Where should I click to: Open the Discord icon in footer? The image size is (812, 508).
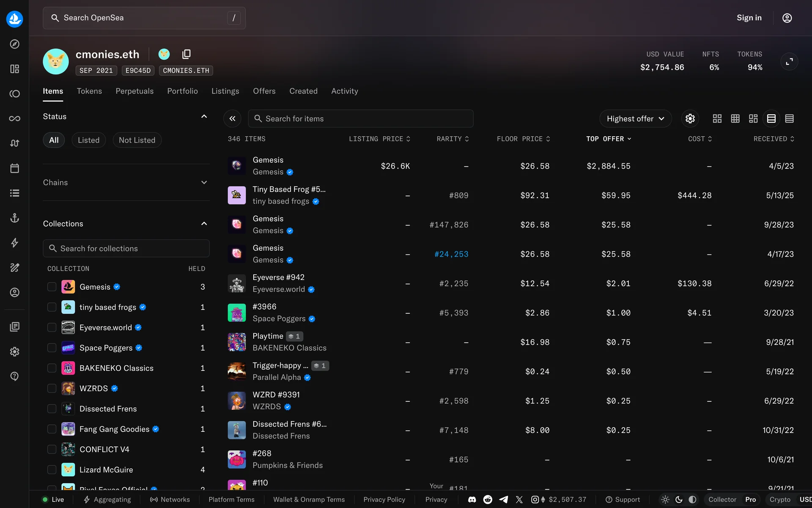point(472,500)
